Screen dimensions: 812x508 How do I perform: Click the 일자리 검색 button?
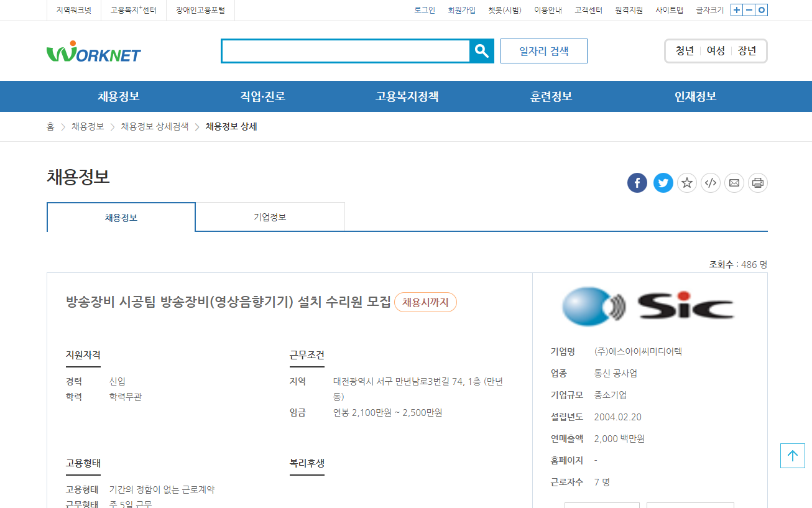pyautogui.click(x=543, y=51)
